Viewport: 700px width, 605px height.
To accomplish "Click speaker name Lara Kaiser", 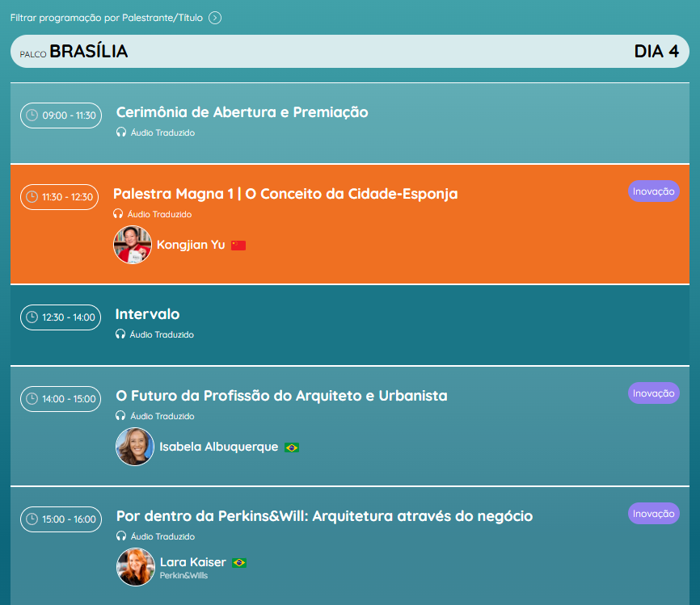I will click(193, 562).
